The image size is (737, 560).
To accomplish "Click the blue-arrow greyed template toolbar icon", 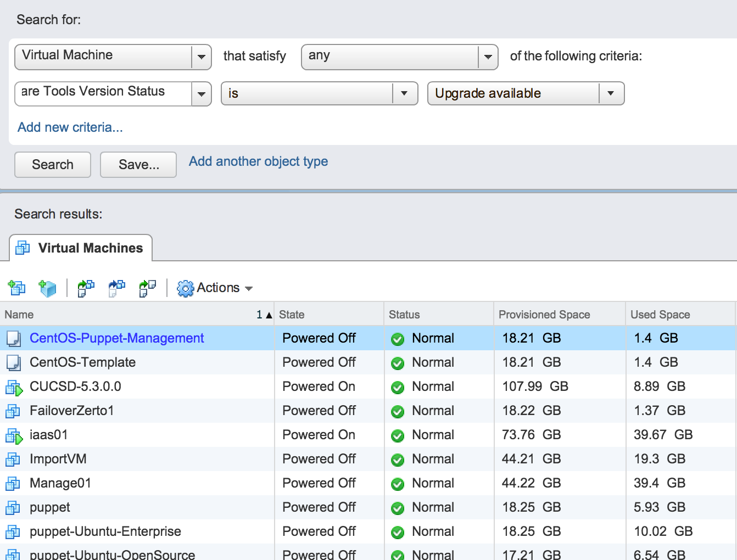I will 116,288.
